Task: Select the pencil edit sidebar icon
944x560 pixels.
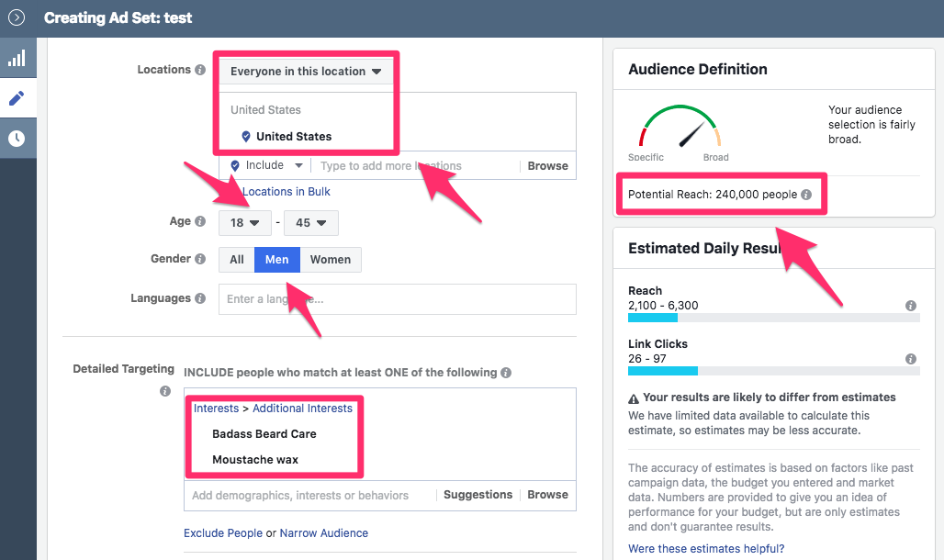Action: click(17, 98)
